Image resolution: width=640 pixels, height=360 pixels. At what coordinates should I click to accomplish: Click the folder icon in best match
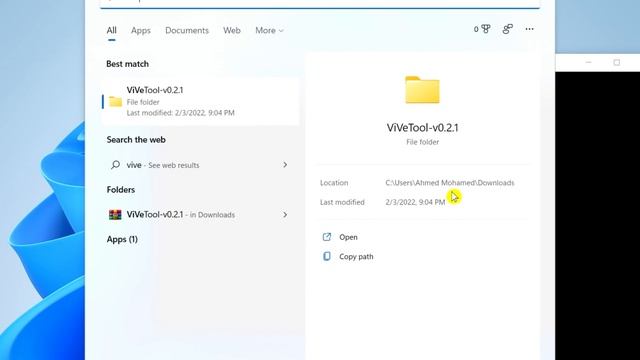tap(116, 102)
